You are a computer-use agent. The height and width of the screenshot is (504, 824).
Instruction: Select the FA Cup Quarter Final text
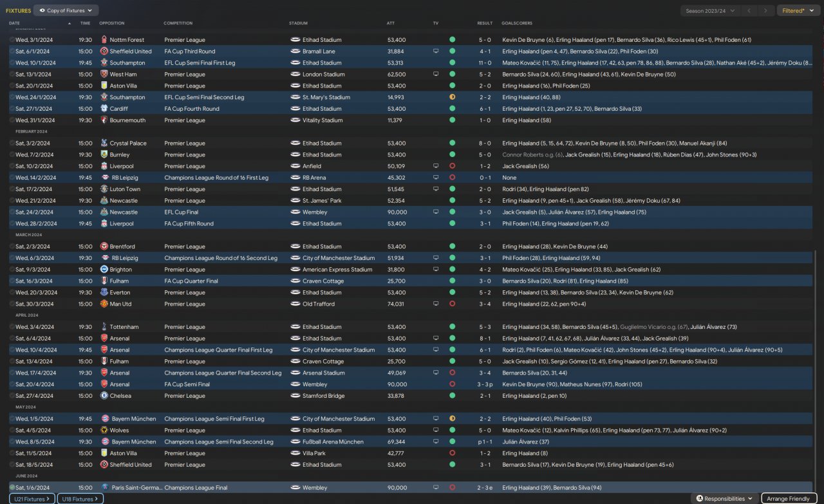pos(191,281)
